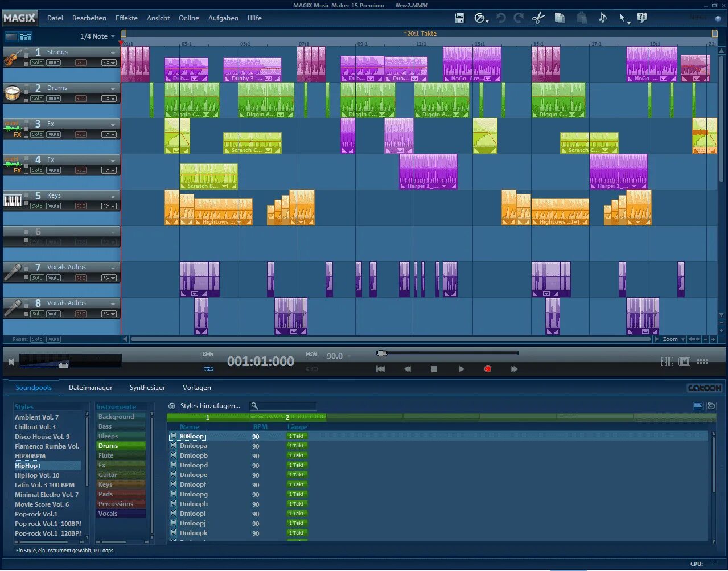Select the Drums instrument category
728x571 pixels.
coord(121,446)
